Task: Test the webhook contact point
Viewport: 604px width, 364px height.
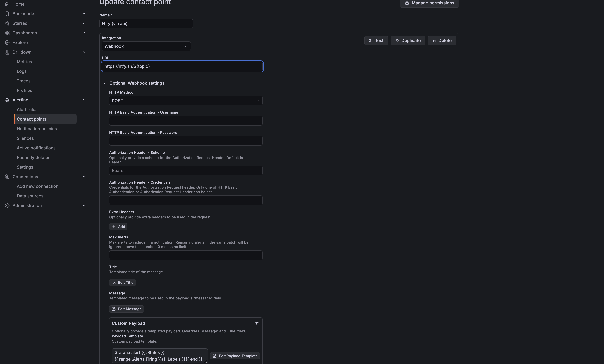Action: [x=376, y=40]
